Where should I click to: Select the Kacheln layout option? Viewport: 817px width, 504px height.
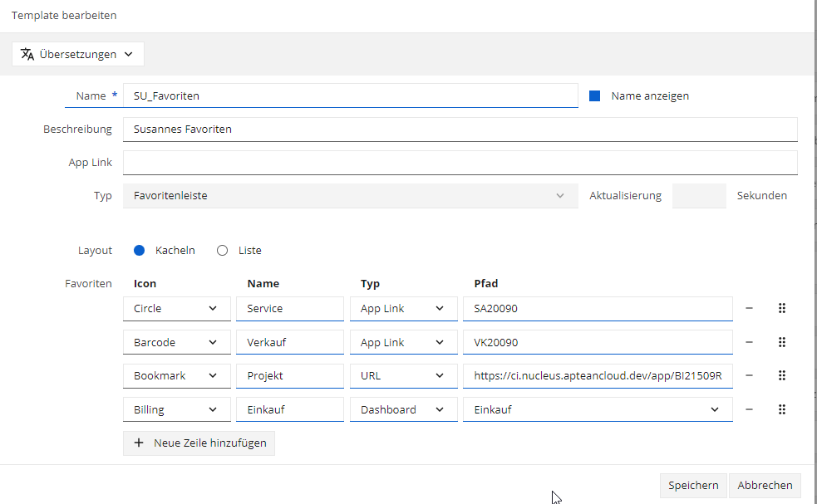pos(139,251)
